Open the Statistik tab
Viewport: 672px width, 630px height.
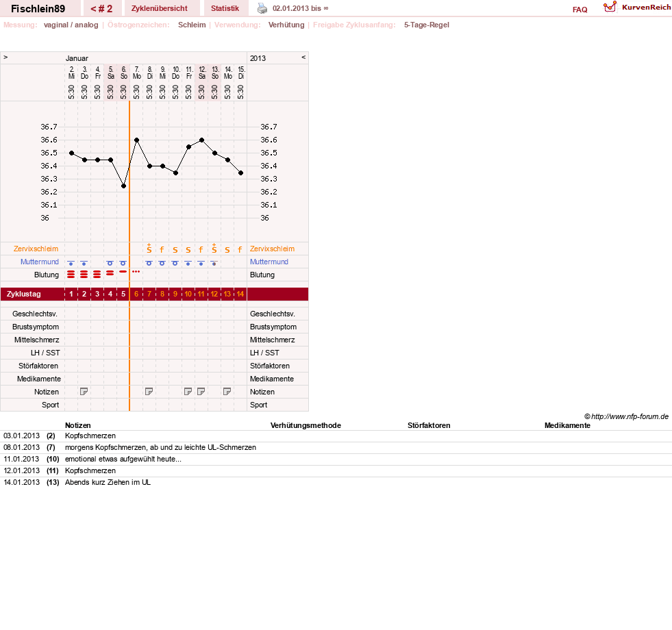click(x=225, y=9)
